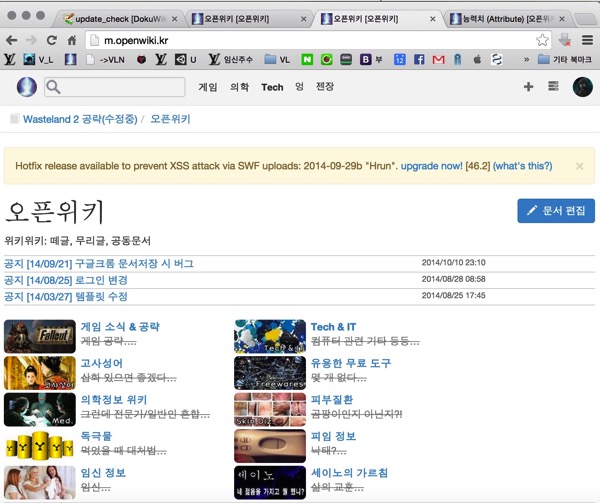Image resolution: width=600 pixels, height=503 pixels.
Task: Open the B 부 bookmark
Action: [371, 60]
